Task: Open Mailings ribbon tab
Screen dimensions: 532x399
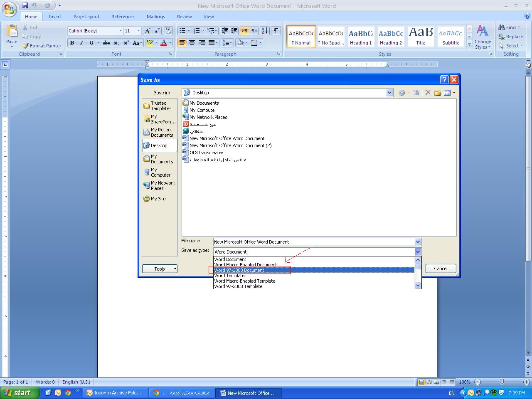Action: 156,17
